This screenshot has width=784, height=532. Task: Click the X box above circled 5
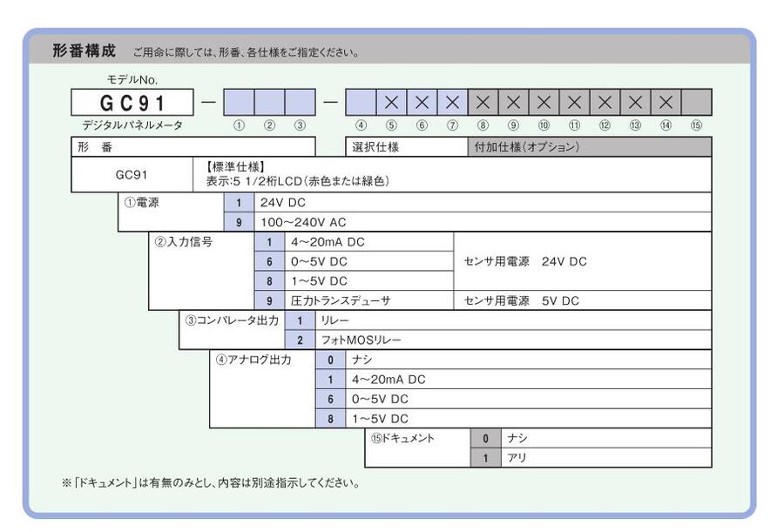[x=391, y=103]
